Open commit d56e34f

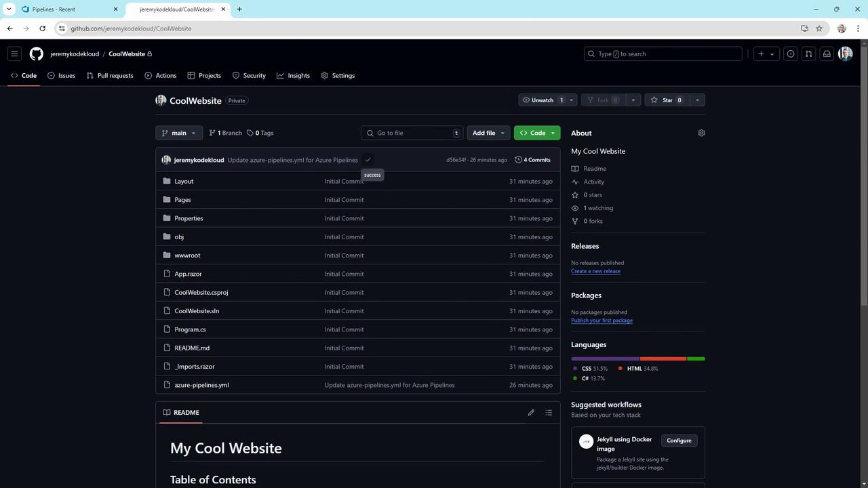(456, 160)
